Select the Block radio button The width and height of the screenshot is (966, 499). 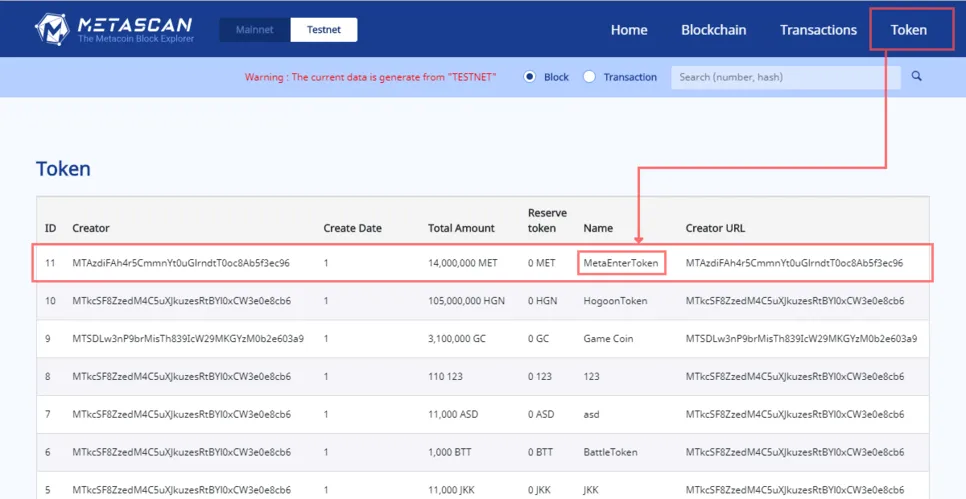(x=529, y=77)
